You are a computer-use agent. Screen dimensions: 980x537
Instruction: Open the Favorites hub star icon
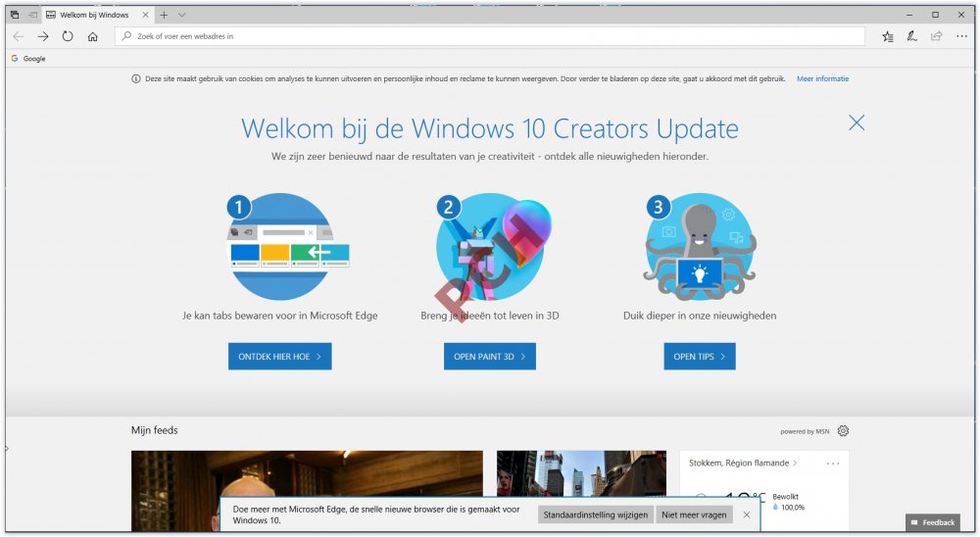[888, 36]
